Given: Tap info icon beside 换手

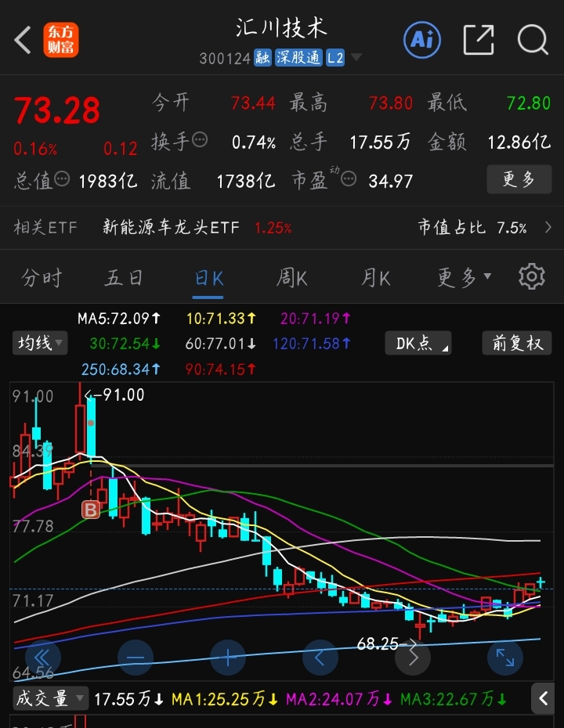Looking at the screenshot, I should point(200,139).
